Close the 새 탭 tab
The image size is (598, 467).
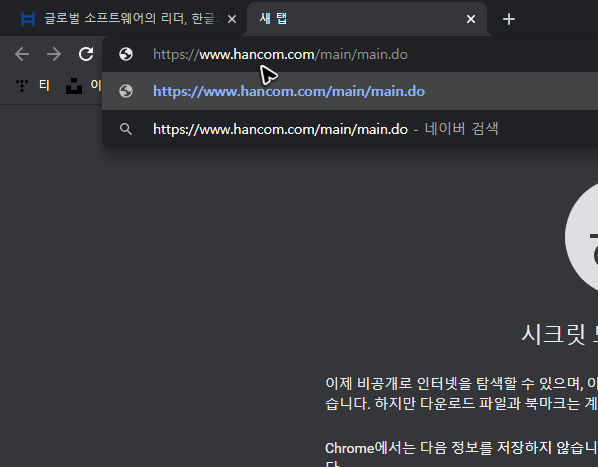point(471,19)
